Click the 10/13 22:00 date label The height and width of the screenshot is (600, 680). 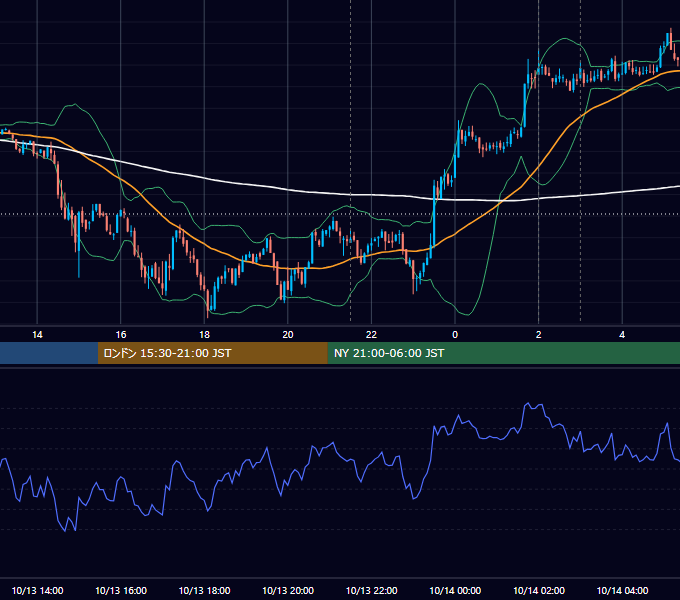[x=371, y=590]
